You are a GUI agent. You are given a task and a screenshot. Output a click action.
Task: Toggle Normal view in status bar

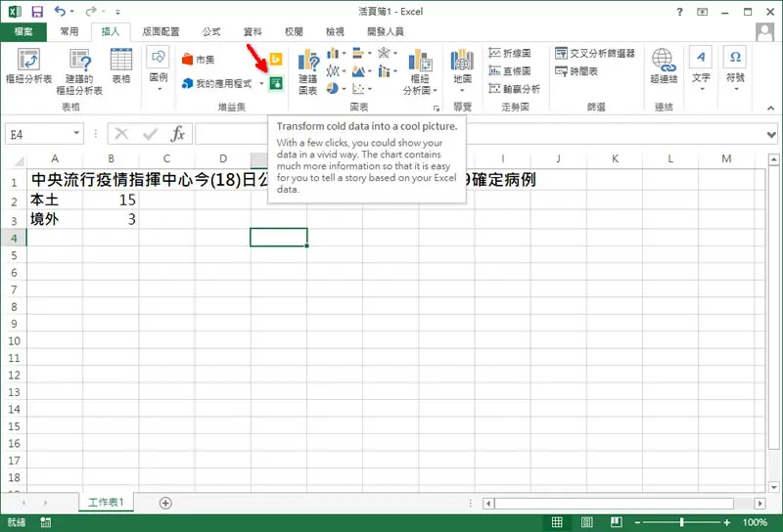[x=557, y=522]
